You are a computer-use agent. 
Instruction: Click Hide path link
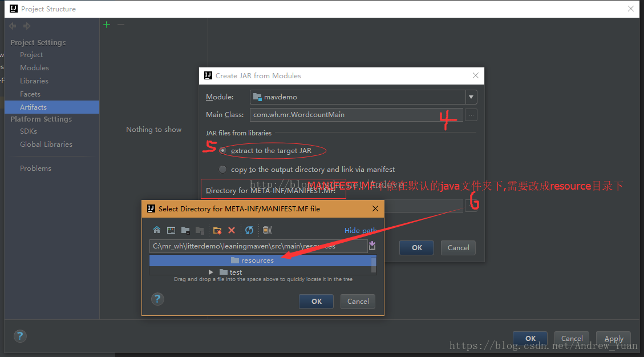[x=360, y=230]
